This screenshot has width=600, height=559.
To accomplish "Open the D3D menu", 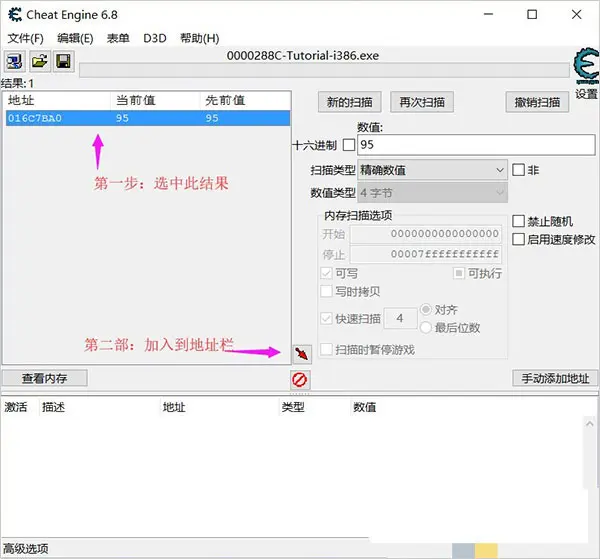I will (x=155, y=38).
